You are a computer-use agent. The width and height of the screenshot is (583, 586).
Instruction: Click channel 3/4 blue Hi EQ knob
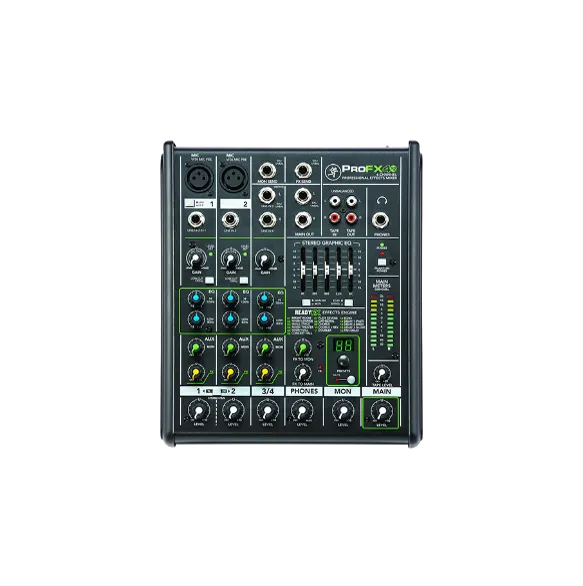pyautogui.click(x=265, y=299)
